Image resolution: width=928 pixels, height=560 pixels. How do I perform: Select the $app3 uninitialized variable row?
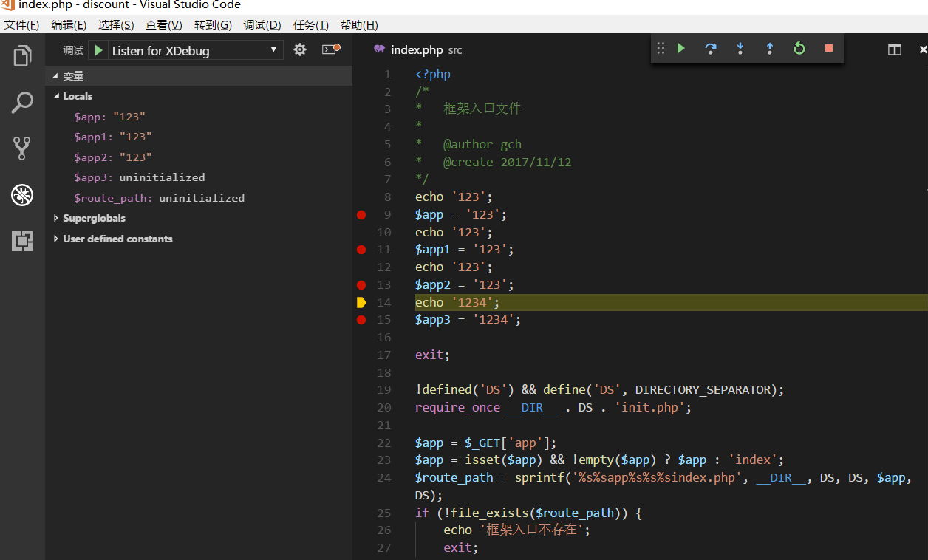tap(199, 177)
